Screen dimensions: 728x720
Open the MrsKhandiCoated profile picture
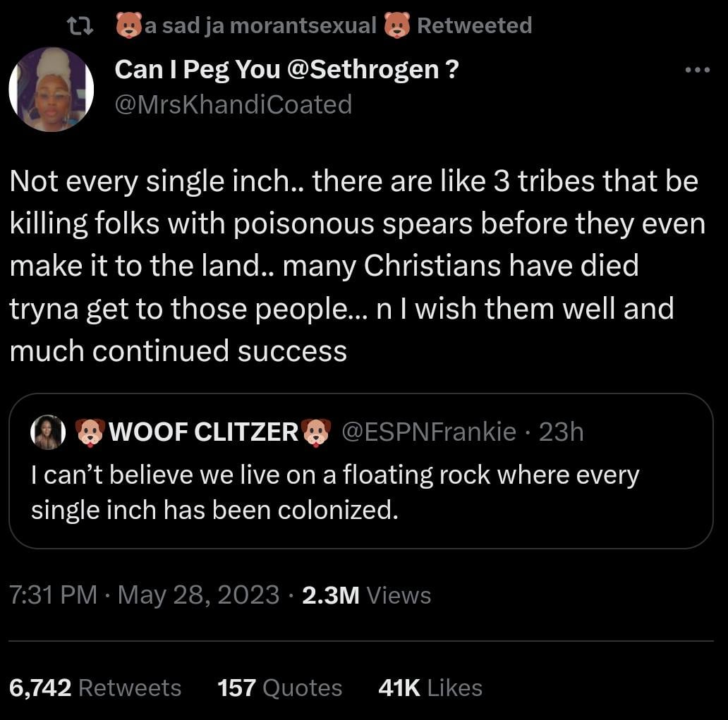[51, 89]
